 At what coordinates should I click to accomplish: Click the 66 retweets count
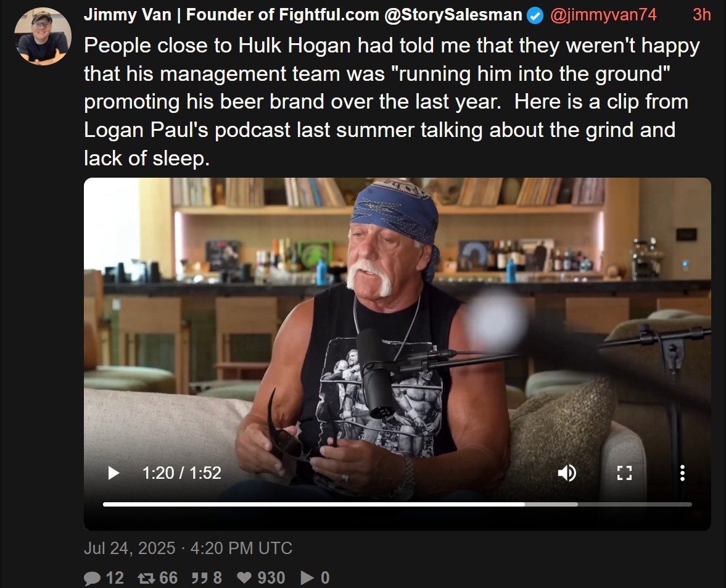click(x=168, y=578)
